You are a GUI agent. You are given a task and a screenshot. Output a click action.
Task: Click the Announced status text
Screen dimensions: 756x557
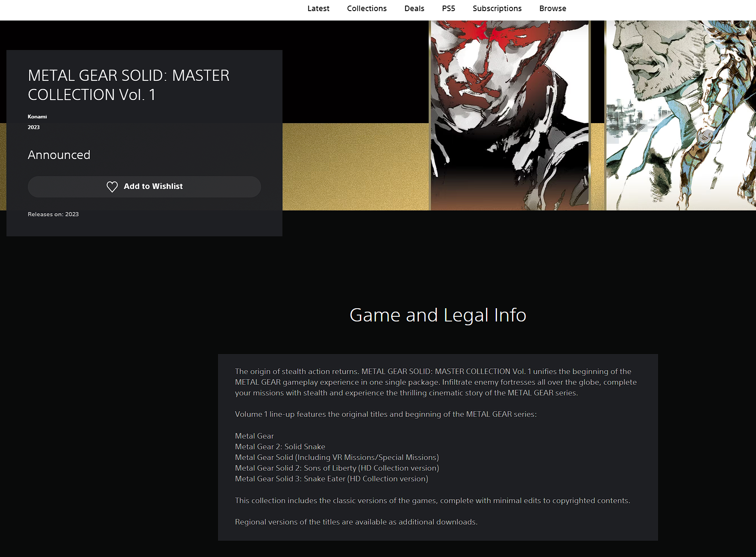59,155
